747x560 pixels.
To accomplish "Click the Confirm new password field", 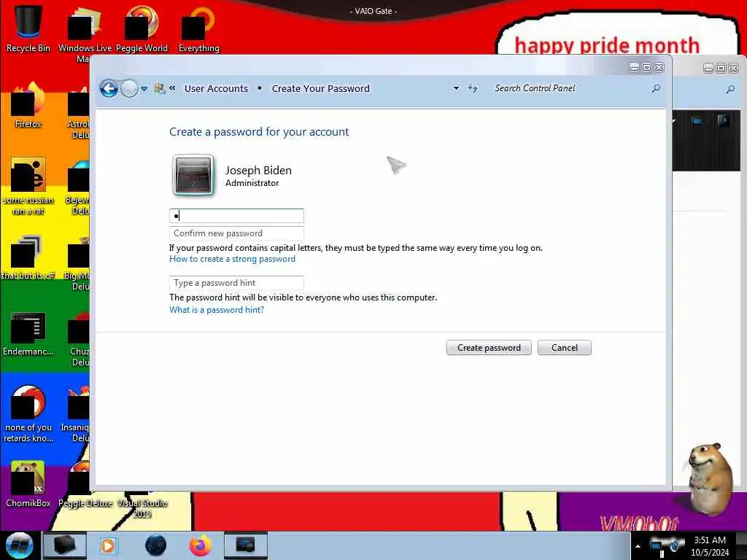I will [236, 233].
